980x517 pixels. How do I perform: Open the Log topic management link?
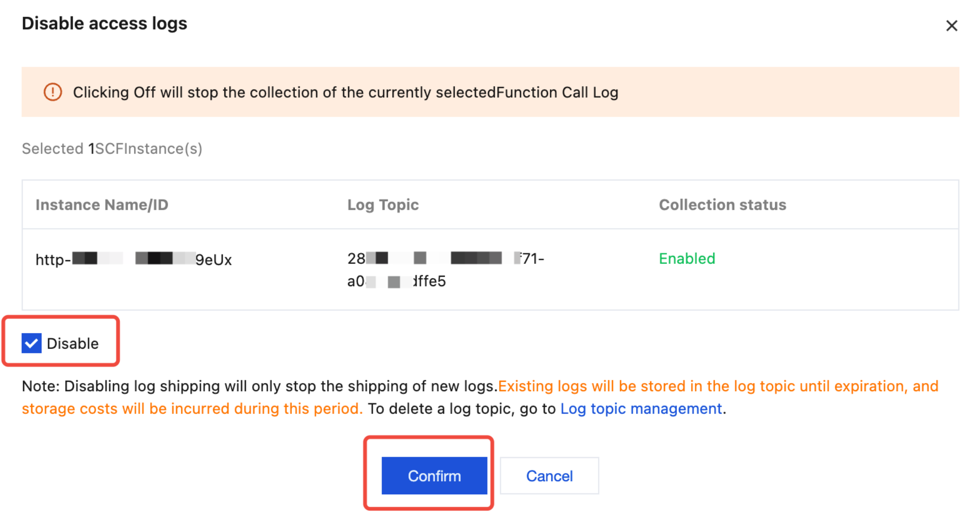tap(641, 408)
